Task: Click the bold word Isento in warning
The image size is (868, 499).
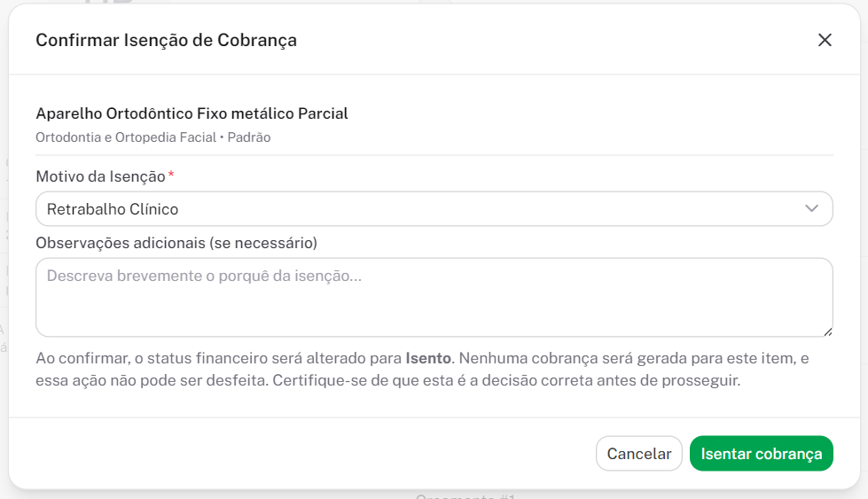Action: [x=429, y=359]
